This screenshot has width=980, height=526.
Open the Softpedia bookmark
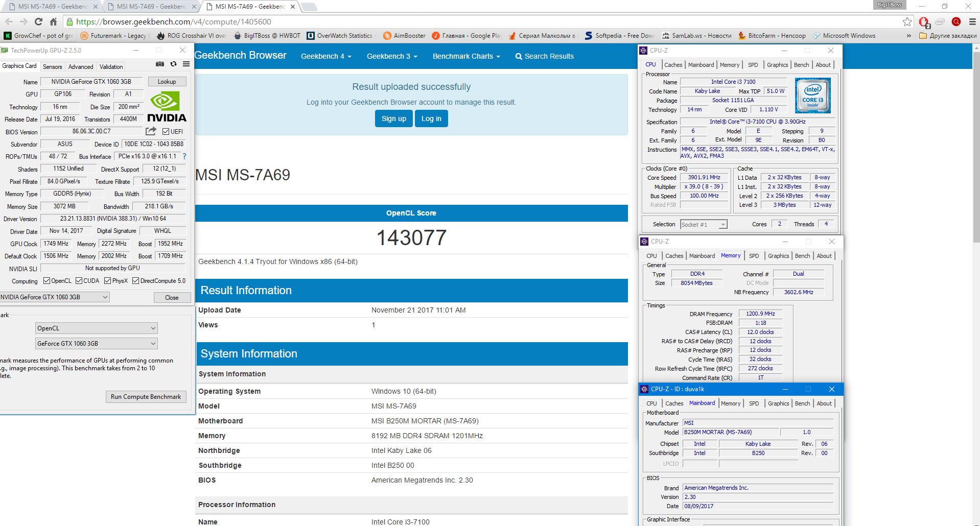coord(620,36)
